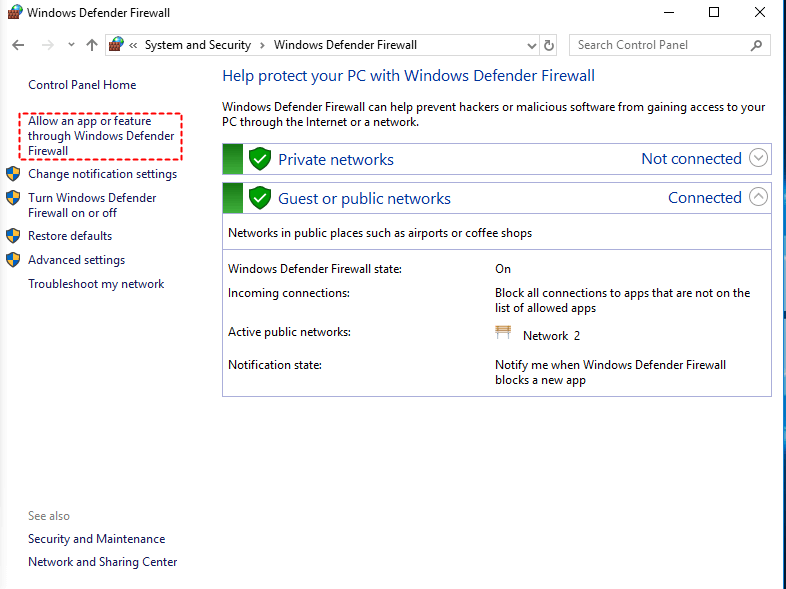Open Advanced settings

pyautogui.click(x=76, y=260)
